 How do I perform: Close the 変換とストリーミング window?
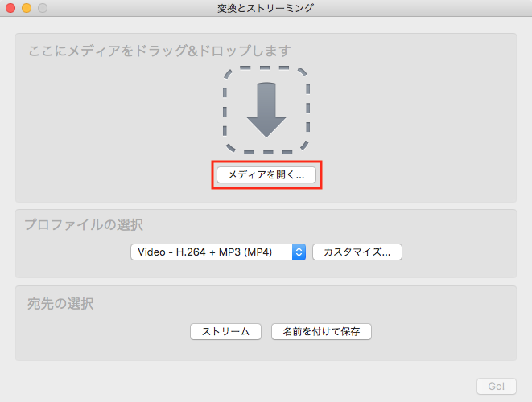pos(10,8)
